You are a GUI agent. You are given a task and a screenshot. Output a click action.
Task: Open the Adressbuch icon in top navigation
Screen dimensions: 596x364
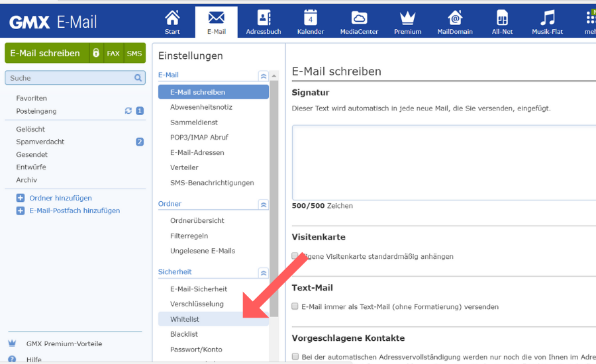[264, 19]
